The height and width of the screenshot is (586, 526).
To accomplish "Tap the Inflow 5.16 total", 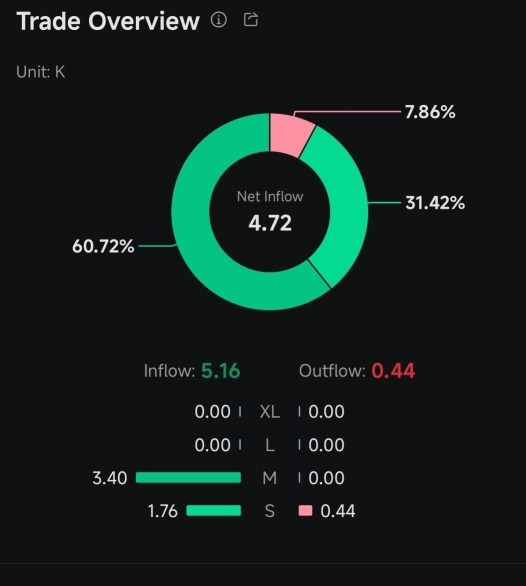I will [x=192, y=371].
